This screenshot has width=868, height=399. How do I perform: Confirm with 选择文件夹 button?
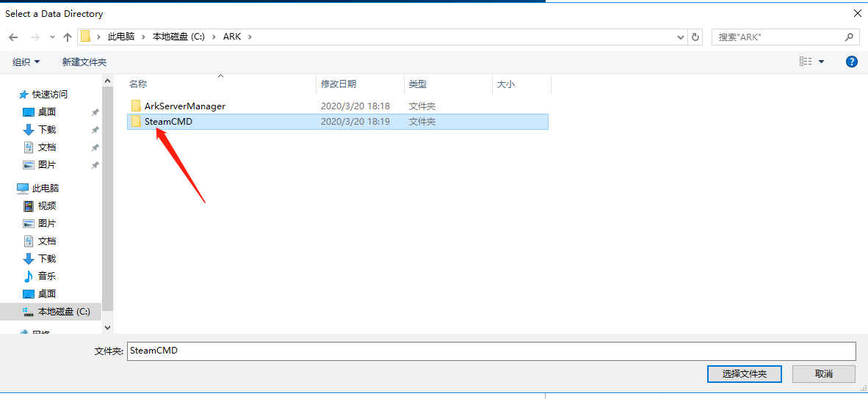[745, 374]
